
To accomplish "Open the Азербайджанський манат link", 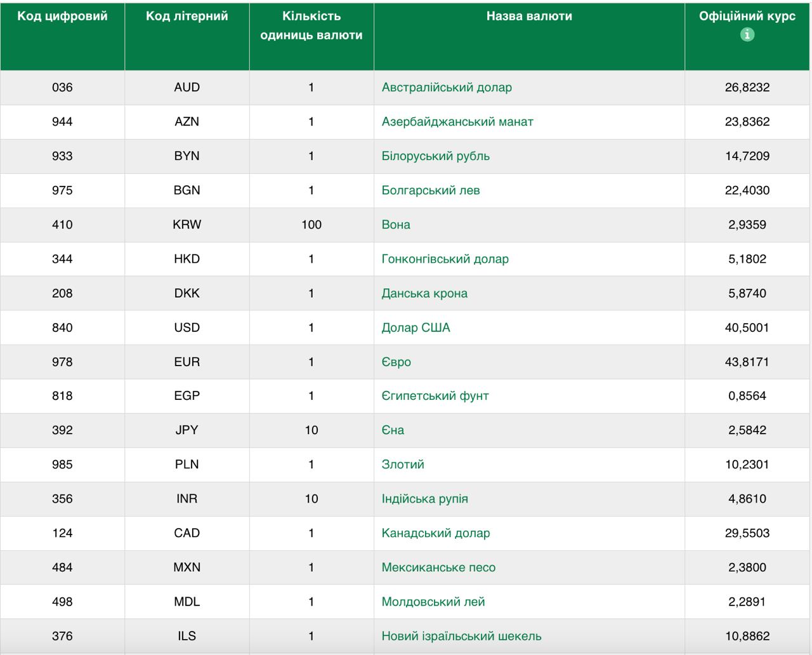I will coord(457,122).
